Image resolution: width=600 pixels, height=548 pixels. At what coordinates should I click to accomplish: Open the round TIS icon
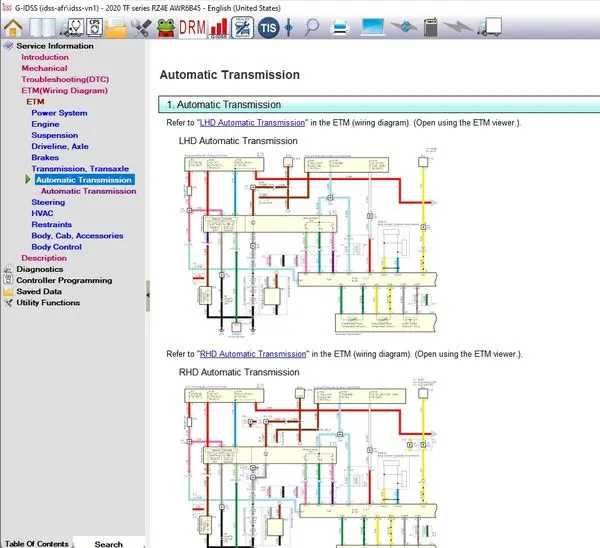(x=268, y=28)
